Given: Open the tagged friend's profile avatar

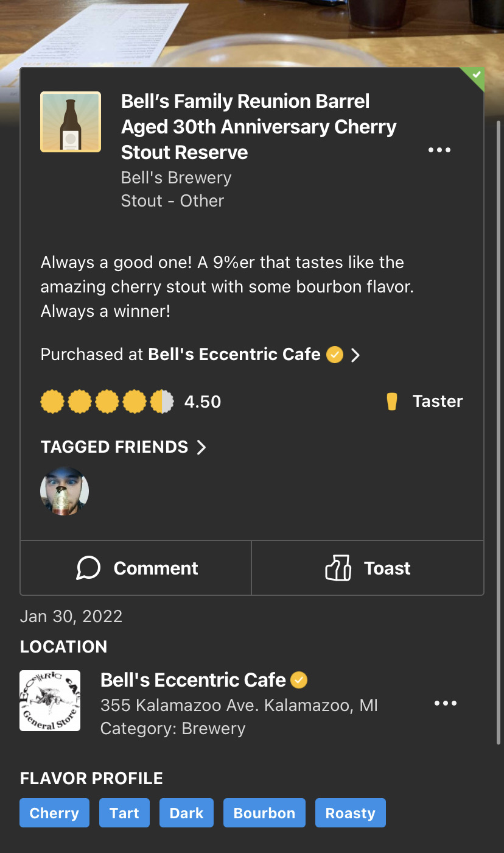Looking at the screenshot, I should (x=65, y=492).
